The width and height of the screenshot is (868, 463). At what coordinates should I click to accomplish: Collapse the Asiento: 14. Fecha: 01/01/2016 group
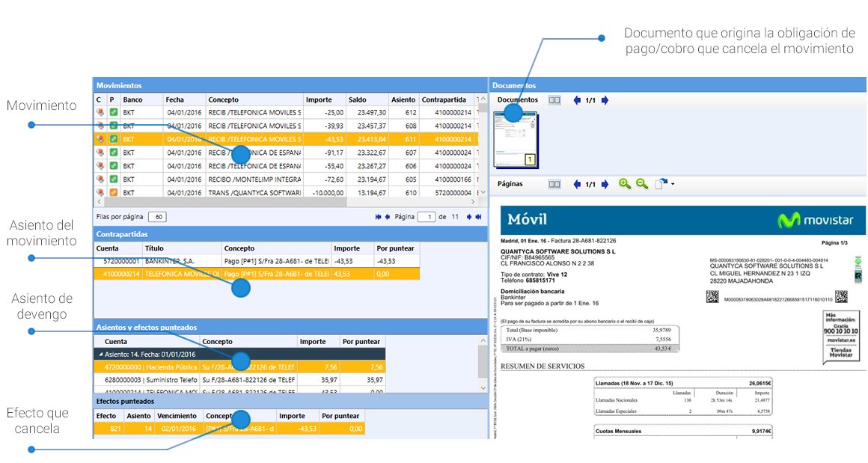click(101, 354)
